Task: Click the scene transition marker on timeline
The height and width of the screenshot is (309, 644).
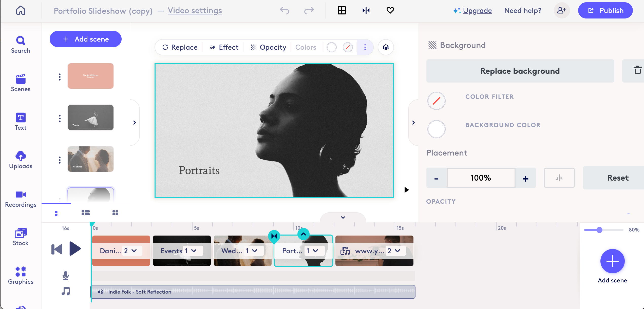Action: point(274,236)
